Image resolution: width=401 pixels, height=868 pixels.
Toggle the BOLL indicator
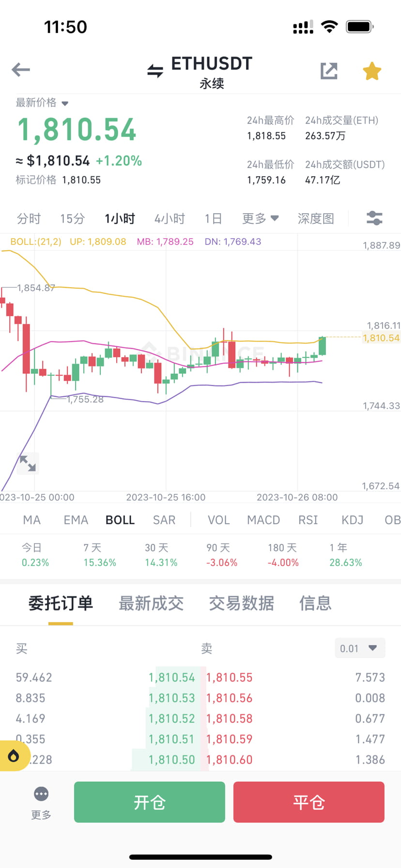(x=120, y=520)
